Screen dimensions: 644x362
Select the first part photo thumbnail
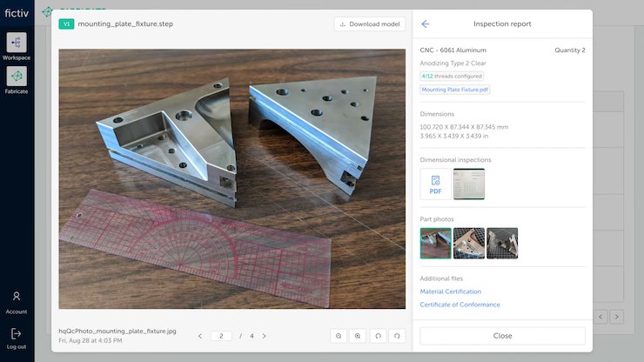pos(435,244)
